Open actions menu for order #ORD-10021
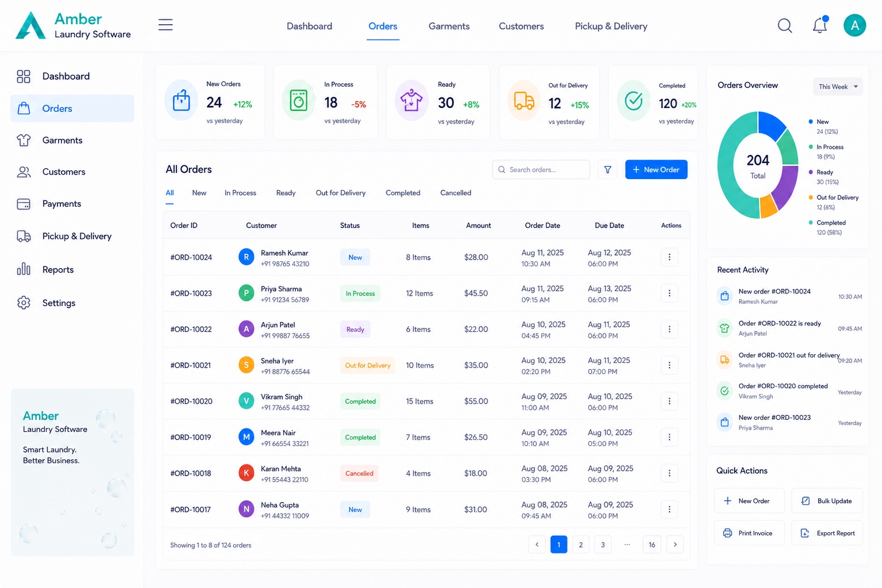Image resolution: width=882 pixels, height=588 pixels. pos(669,365)
